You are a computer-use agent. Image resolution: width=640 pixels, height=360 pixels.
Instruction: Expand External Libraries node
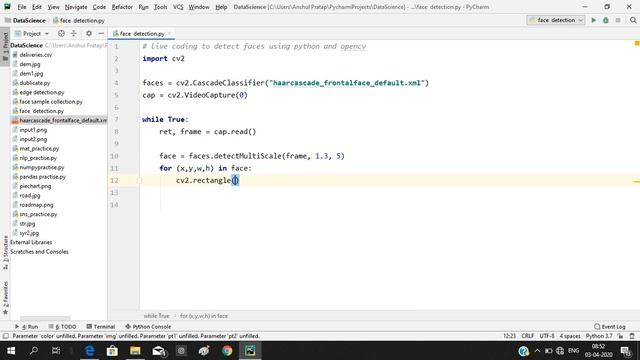click(x=31, y=242)
